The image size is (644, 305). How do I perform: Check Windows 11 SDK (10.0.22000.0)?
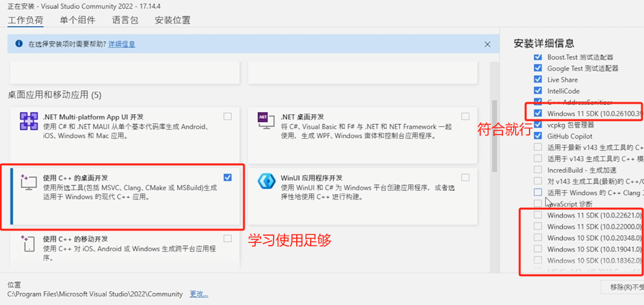[537, 226]
